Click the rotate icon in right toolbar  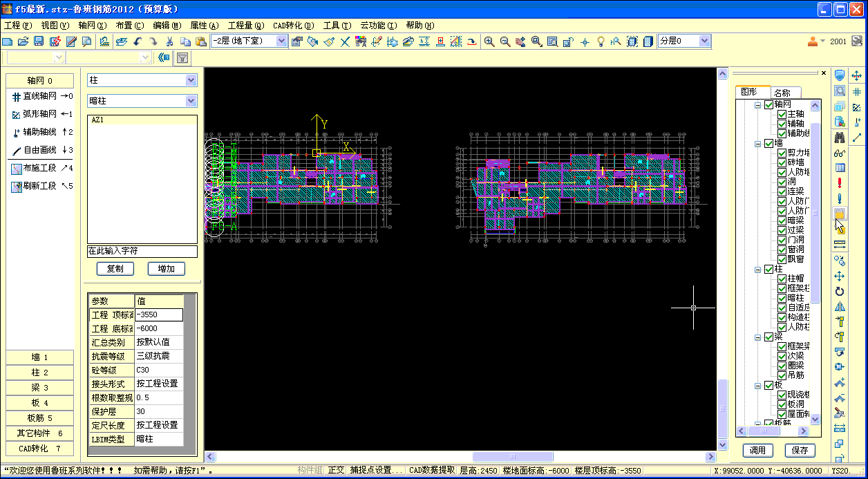pos(840,291)
